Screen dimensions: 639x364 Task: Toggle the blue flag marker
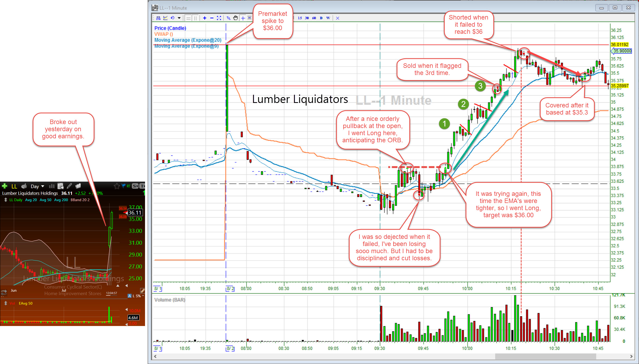coord(123,186)
